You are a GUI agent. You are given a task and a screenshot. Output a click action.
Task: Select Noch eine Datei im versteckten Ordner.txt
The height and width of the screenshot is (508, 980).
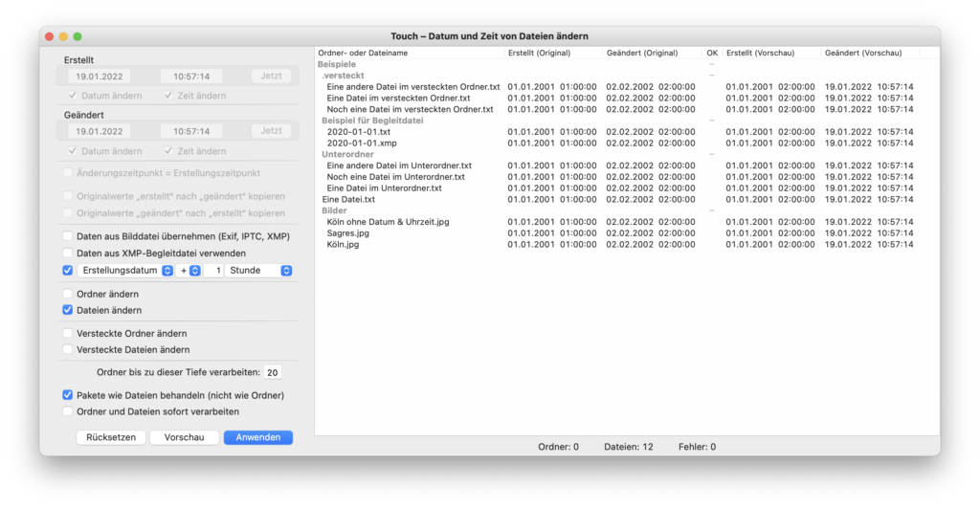pyautogui.click(x=628, y=109)
